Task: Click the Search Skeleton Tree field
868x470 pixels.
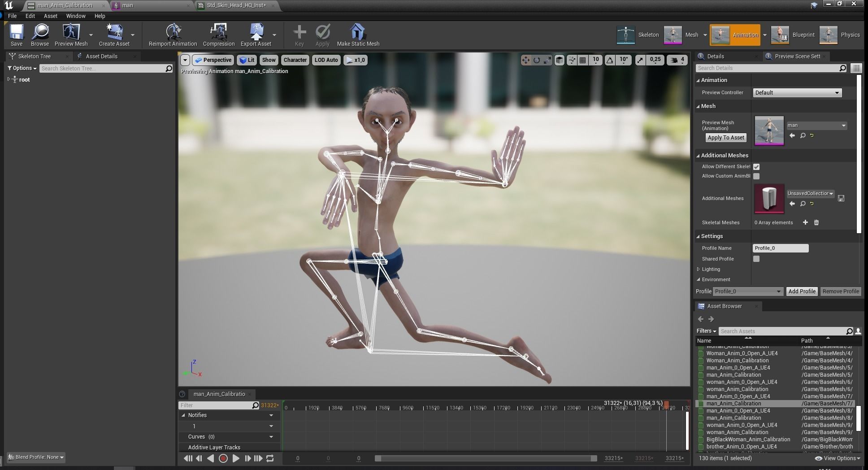Action: [106, 68]
